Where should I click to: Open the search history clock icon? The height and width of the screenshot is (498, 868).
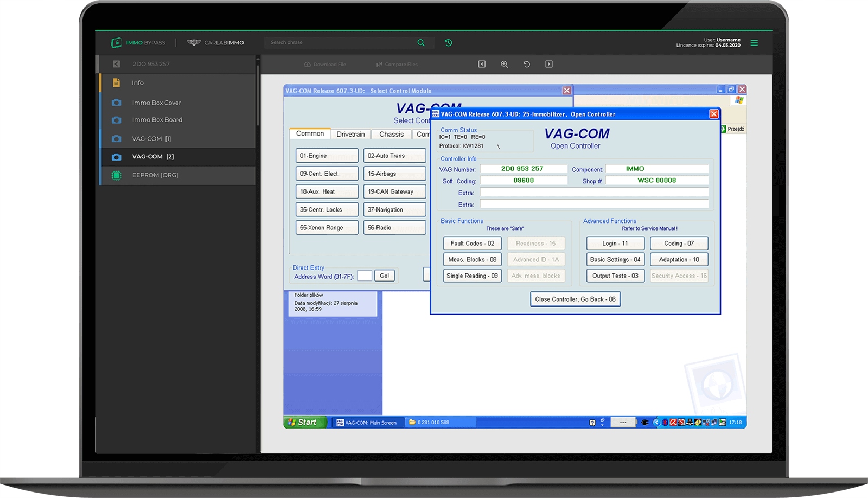pos(449,43)
